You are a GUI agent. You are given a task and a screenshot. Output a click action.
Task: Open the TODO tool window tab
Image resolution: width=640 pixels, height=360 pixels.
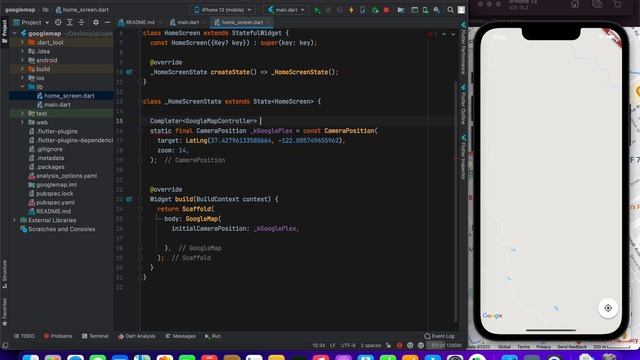click(24, 336)
